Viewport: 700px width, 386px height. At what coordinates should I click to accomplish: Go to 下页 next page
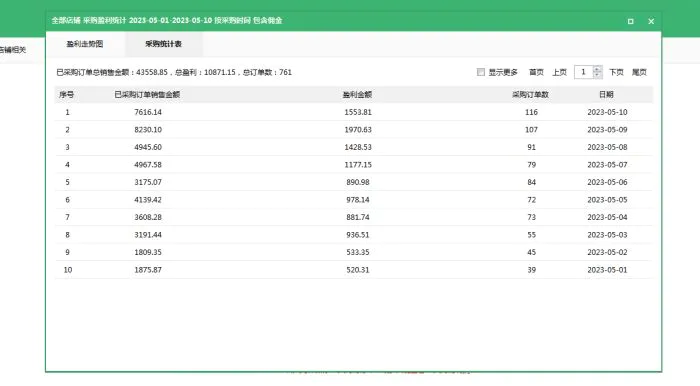pos(617,72)
